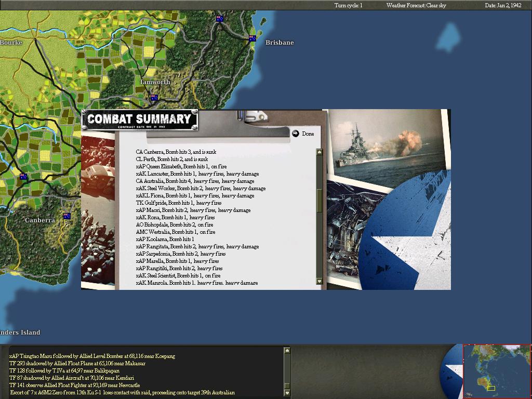Click the message log scrollbar up arrow
The height and width of the screenshot is (399, 532).
pyautogui.click(x=287, y=350)
